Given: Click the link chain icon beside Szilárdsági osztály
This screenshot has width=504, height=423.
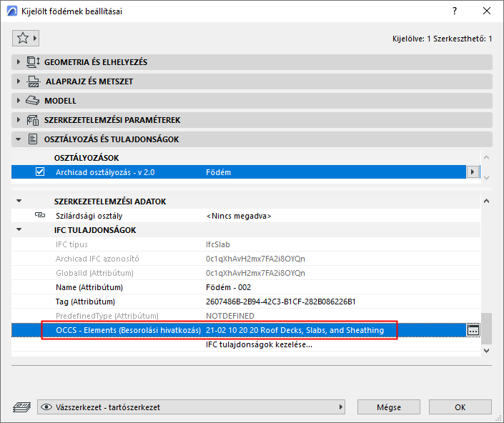Looking at the screenshot, I should [x=40, y=215].
